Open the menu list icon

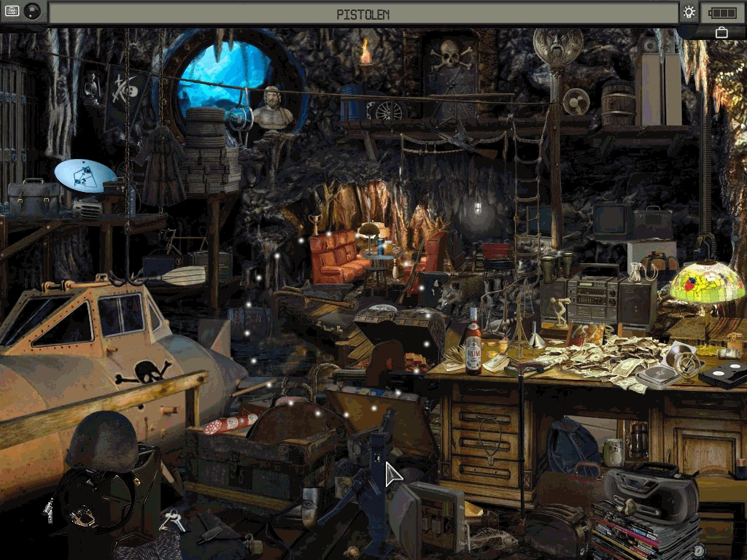12,11
